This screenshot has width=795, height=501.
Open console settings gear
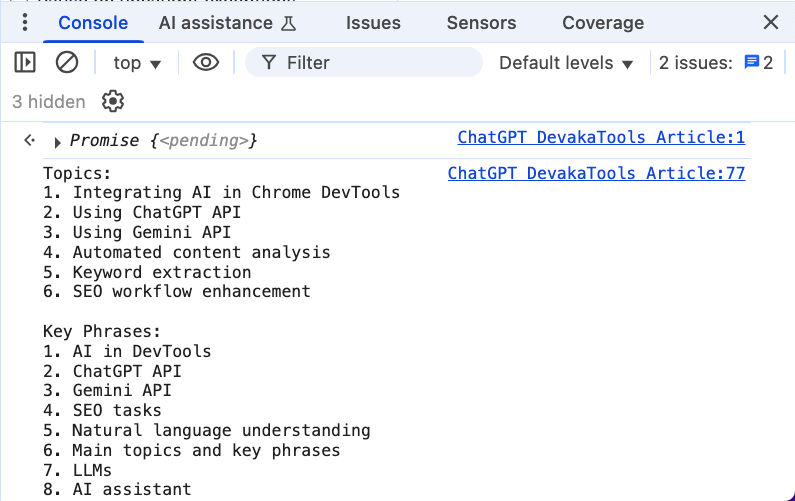[113, 101]
